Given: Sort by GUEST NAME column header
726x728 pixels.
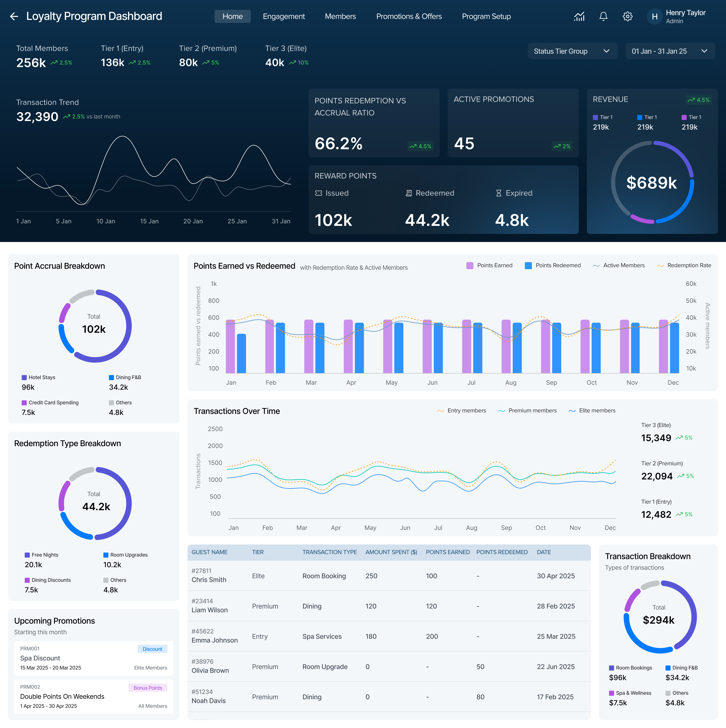Looking at the screenshot, I should (x=209, y=552).
